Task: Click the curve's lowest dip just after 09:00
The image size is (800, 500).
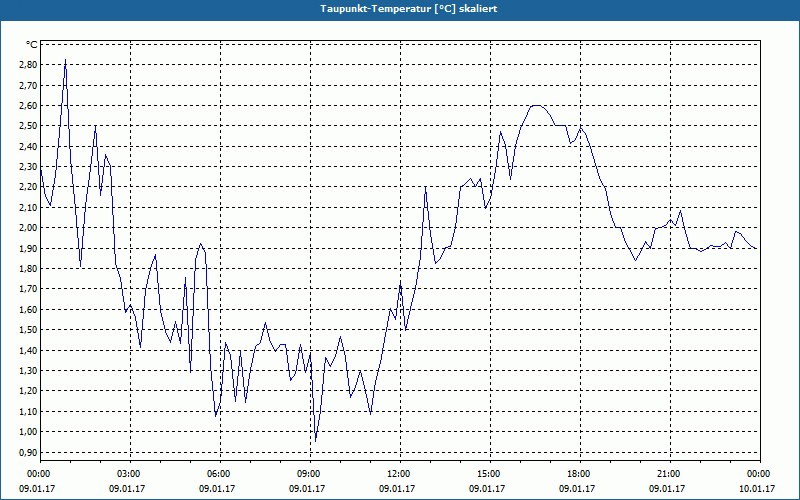Action: point(316,441)
